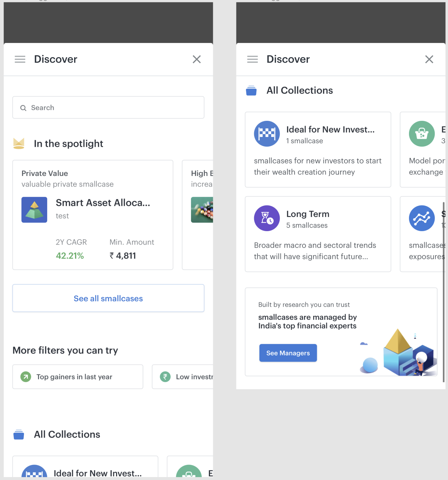Select the Low investment filter chip
This screenshot has height=480, width=448.
tap(183, 377)
